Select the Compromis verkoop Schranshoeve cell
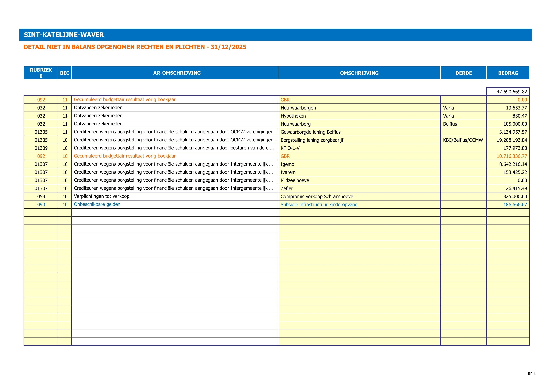This screenshot has width=555, height=392. click(x=359, y=196)
